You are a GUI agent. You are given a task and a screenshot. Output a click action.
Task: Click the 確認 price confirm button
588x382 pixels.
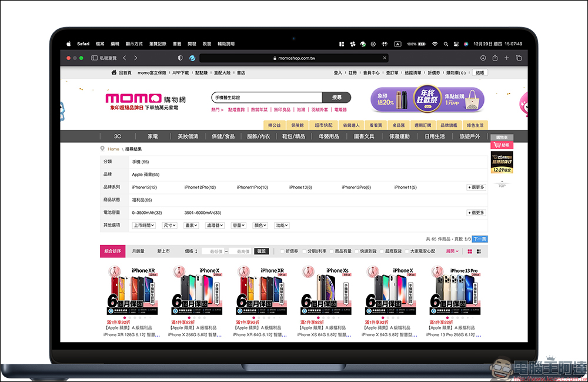click(x=262, y=251)
